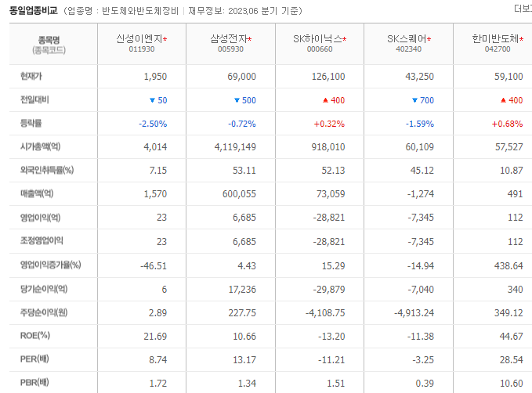The image size is (532, 393).
Task: Click sales value 600,055
Action: click(239, 194)
